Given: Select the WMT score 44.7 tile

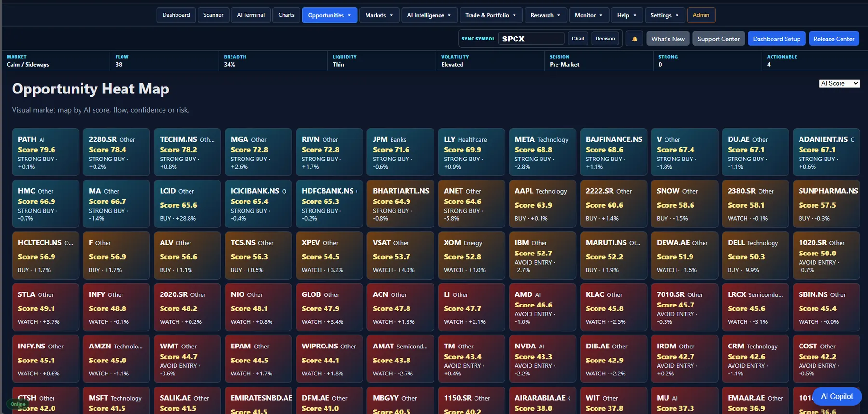Looking at the screenshot, I should point(187,359).
